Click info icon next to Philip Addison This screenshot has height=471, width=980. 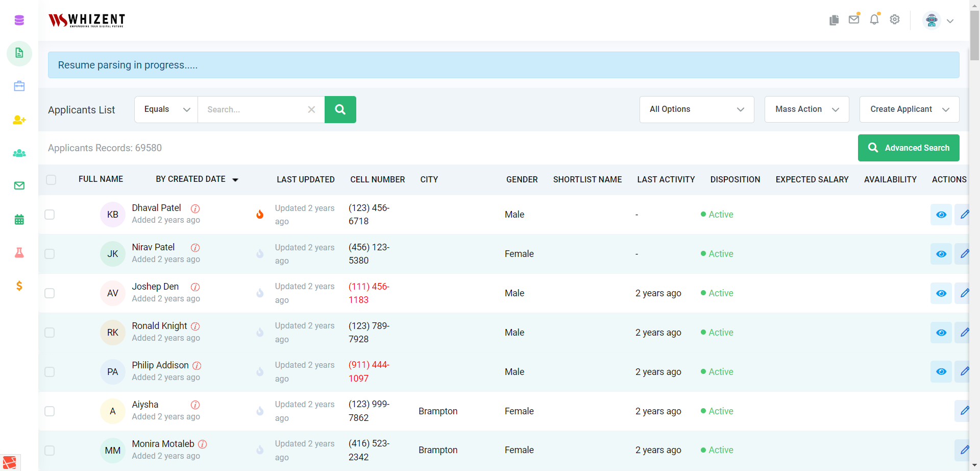pyautogui.click(x=197, y=366)
